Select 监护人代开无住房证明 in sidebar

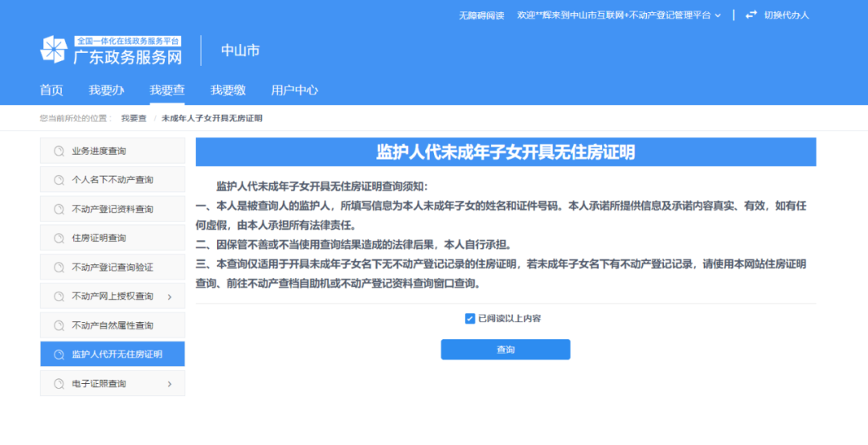tap(113, 354)
